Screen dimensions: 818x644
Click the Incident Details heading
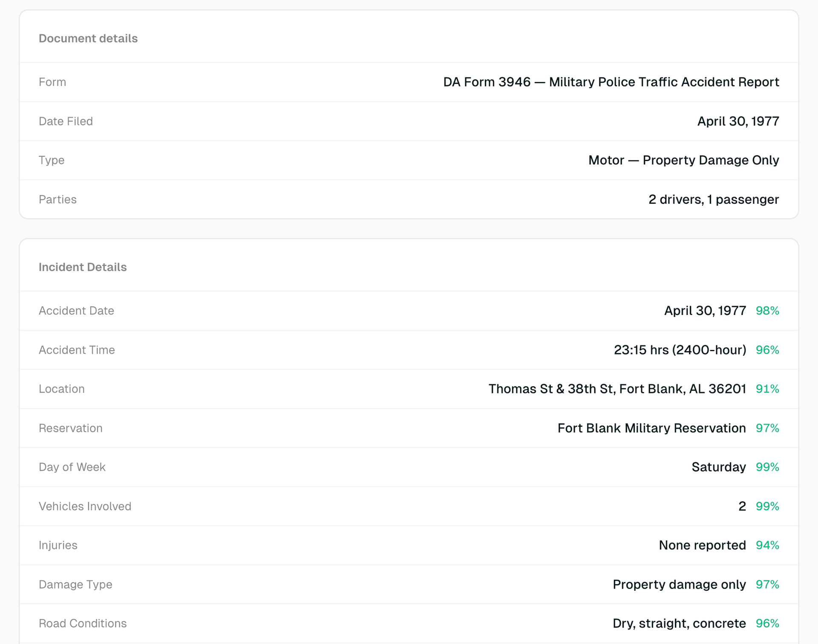tap(83, 267)
